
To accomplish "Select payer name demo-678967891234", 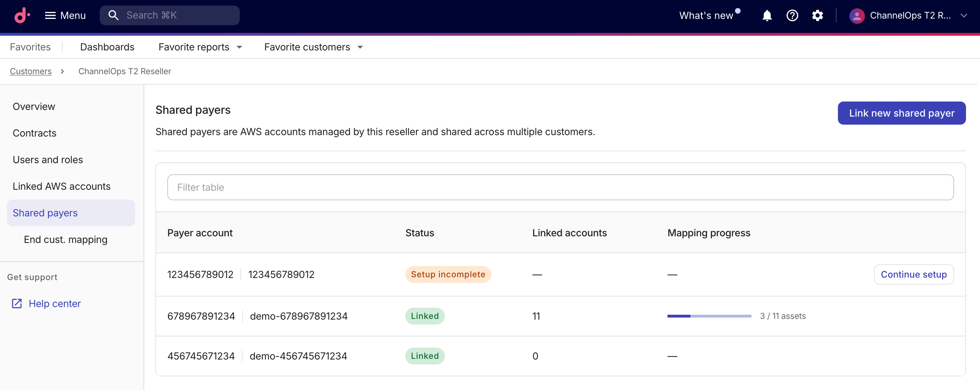I will point(299,316).
